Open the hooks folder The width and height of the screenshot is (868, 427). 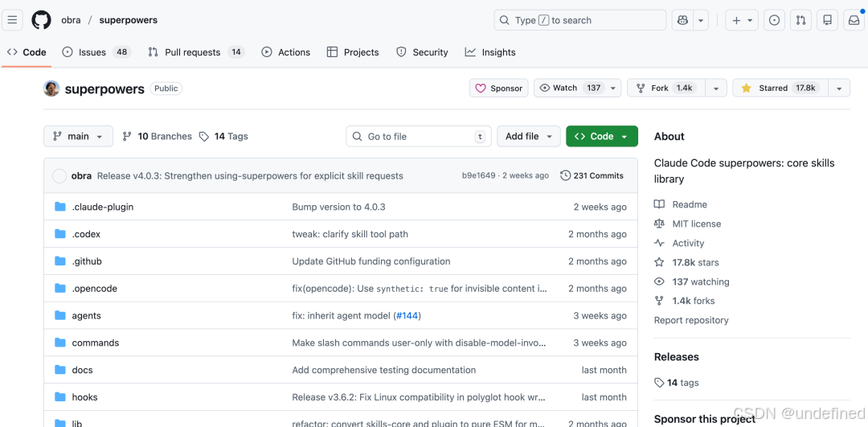[x=84, y=396]
